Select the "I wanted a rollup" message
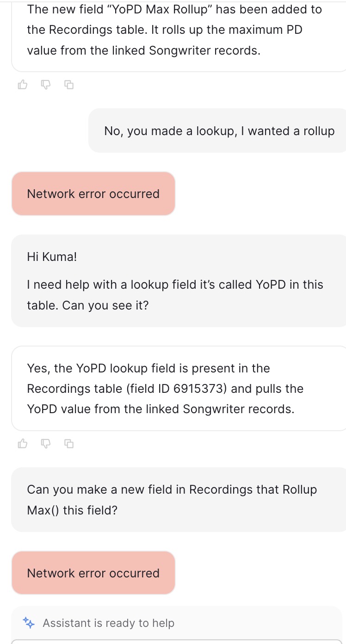Image resolution: width=346 pixels, height=644 pixels. [x=219, y=131]
